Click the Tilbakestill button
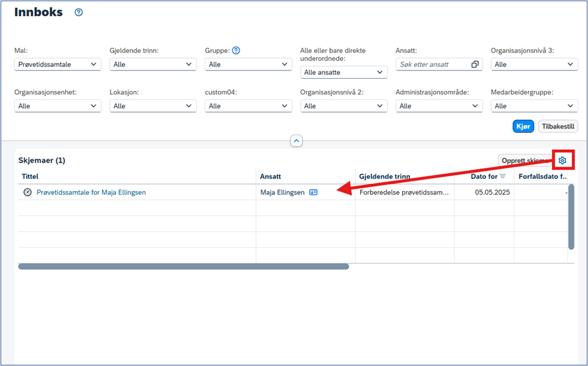Viewport: 588px width, 366px height. point(558,127)
